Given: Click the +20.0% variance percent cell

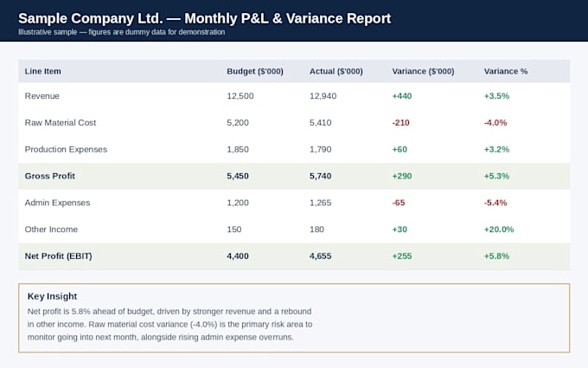Looking at the screenshot, I should (x=499, y=229).
